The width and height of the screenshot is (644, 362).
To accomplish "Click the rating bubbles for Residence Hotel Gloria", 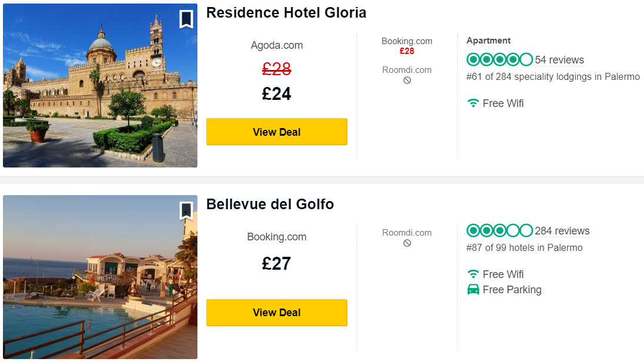I will 499,59.
